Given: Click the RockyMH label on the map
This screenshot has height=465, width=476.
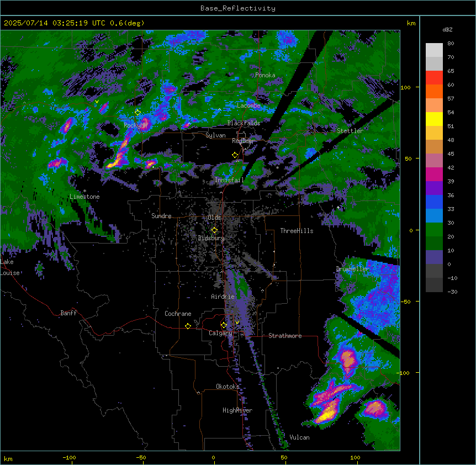Looking at the screenshot, I should click(135, 125).
